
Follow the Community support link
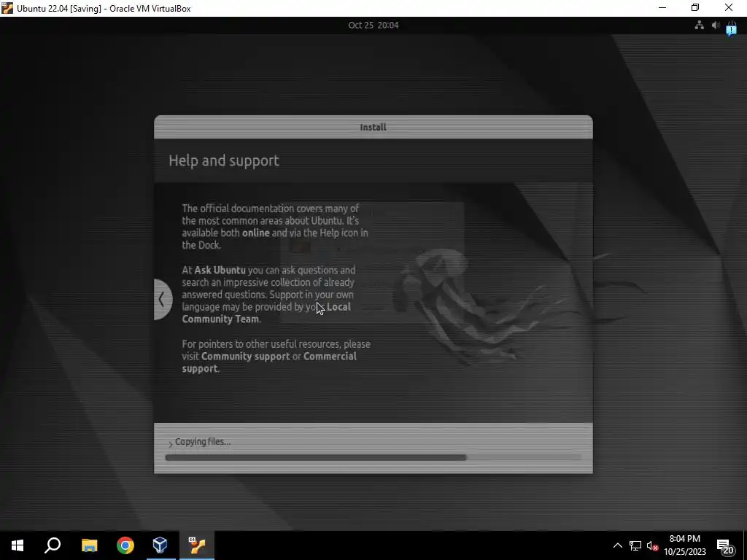(245, 356)
